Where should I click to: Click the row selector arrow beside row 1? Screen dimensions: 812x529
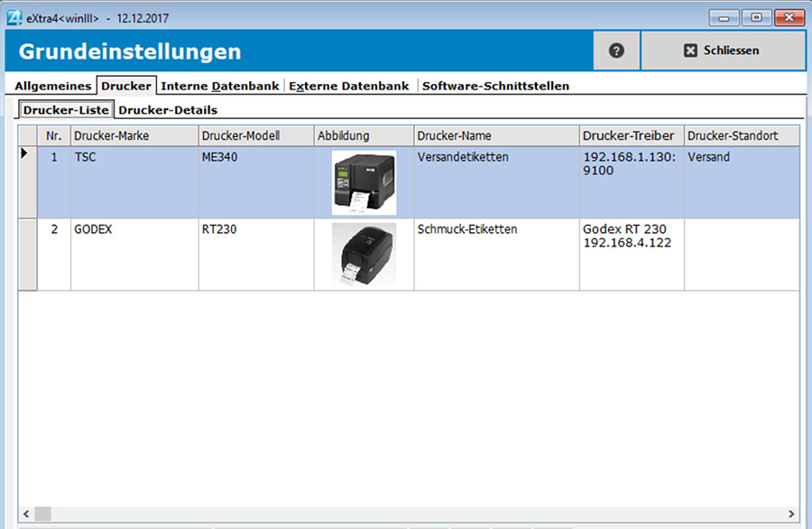click(x=25, y=154)
